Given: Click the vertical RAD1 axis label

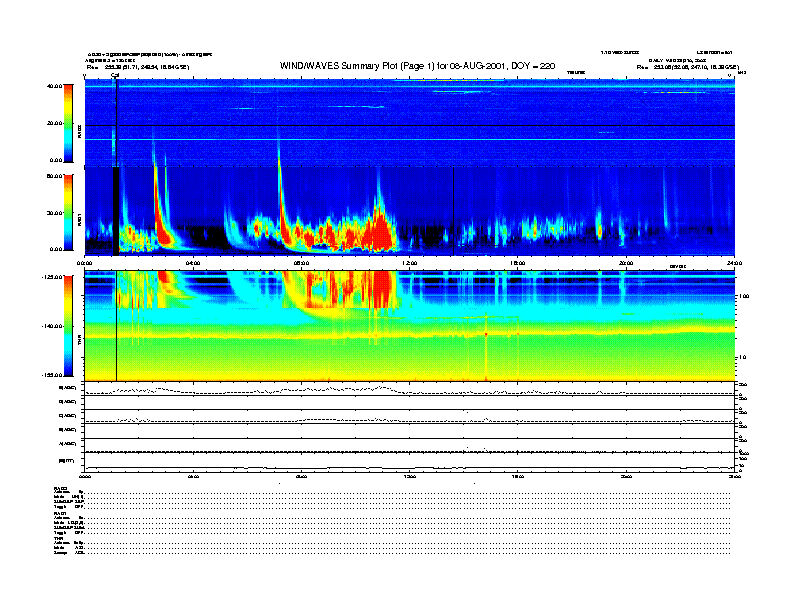Looking at the screenshot, I should 79,221.
